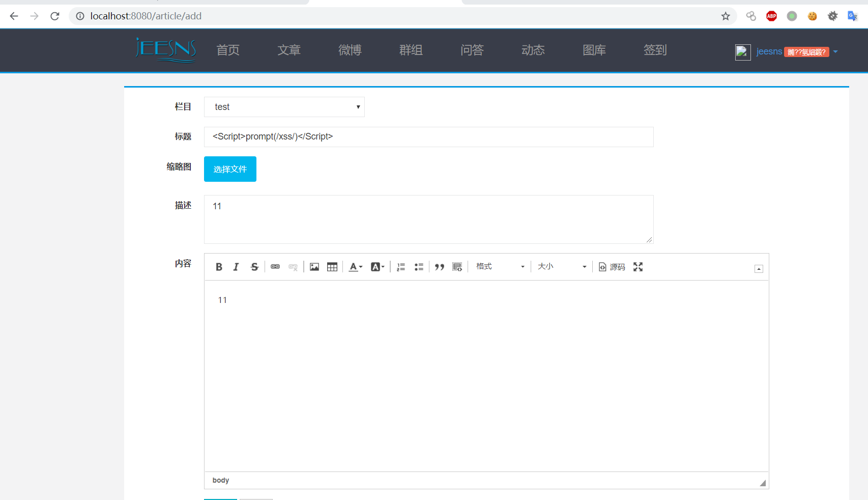Open the 栏目 dropdown showing test

(284, 107)
